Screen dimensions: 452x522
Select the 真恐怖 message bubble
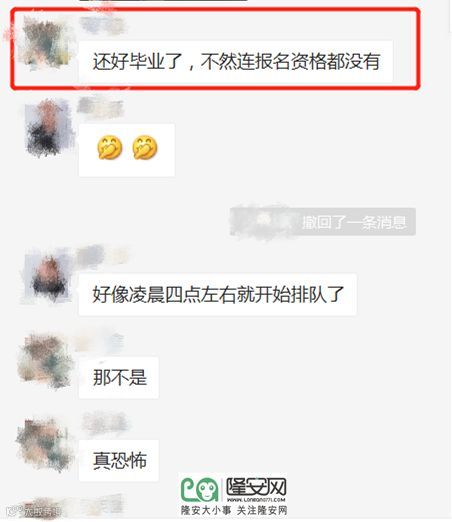point(119,460)
